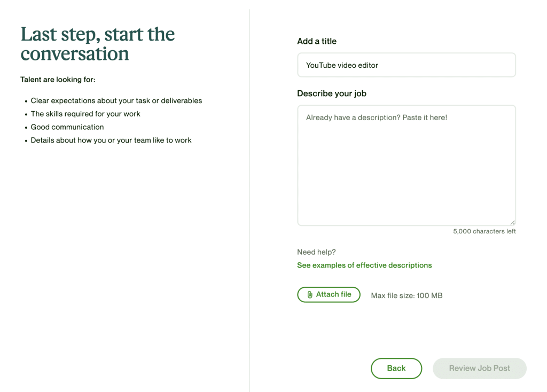The image size is (547, 392).
Task: Click the skills required bullet item
Action: pos(85,114)
